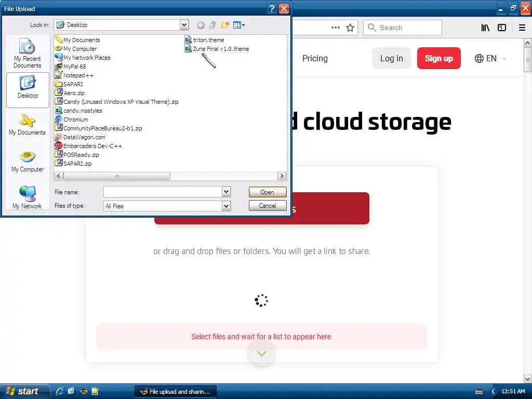Open My Recent Documents in places bar
This screenshot has width=532, height=399.
point(28,54)
